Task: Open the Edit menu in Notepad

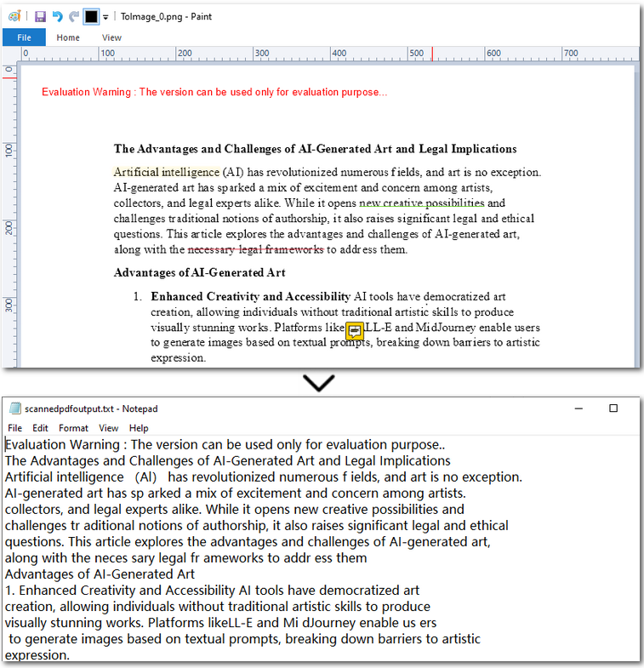Action: pos(41,428)
